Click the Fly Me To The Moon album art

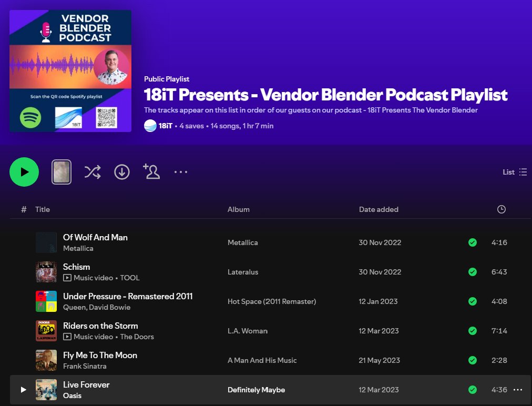pos(46,360)
